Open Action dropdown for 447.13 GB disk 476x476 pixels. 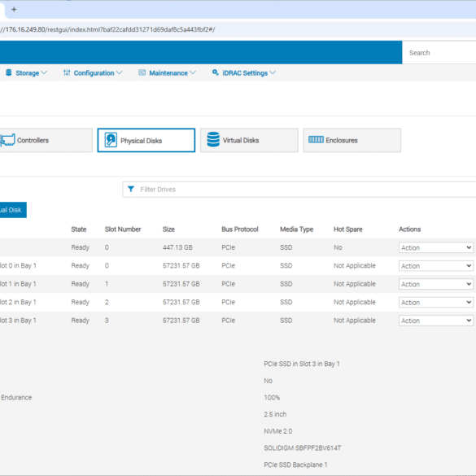(436, 247)
